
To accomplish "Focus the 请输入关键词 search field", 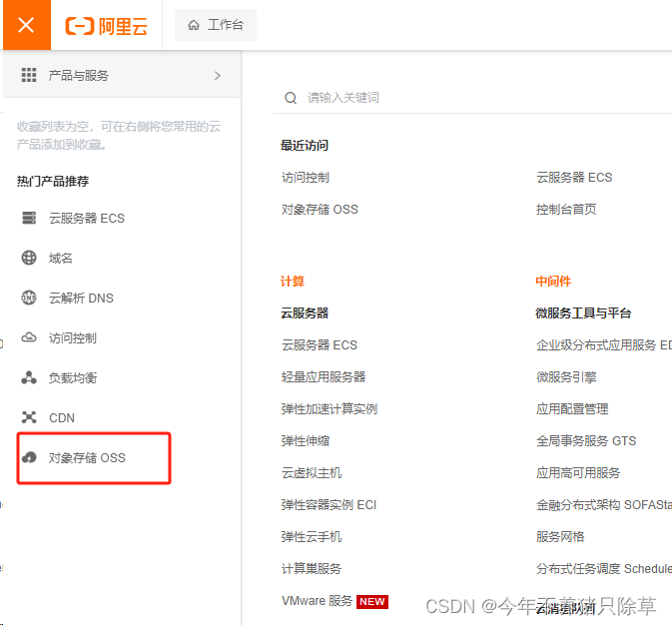I will click(471, 98).
